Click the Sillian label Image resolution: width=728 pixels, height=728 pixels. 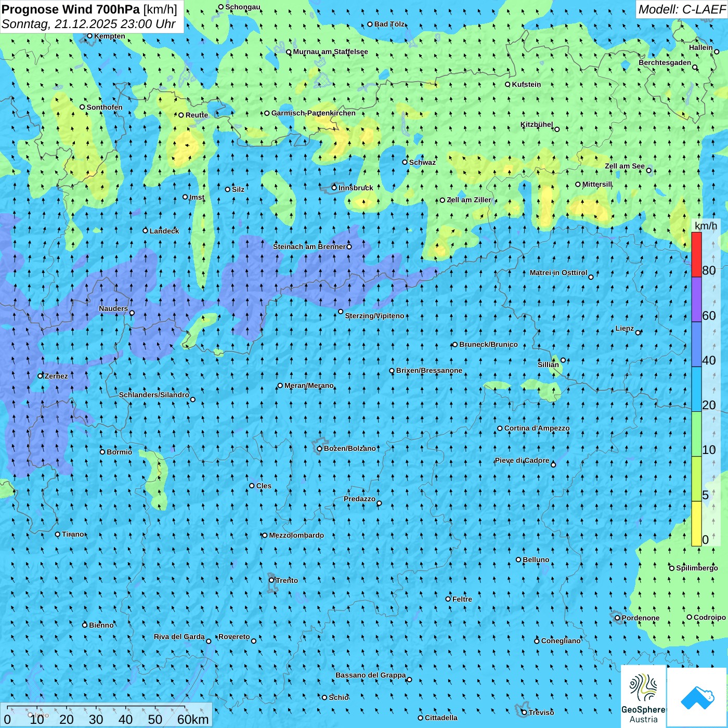click(548, 365)
